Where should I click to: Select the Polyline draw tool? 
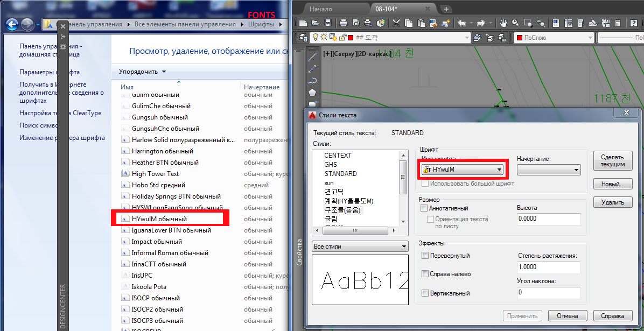(312, 80)
